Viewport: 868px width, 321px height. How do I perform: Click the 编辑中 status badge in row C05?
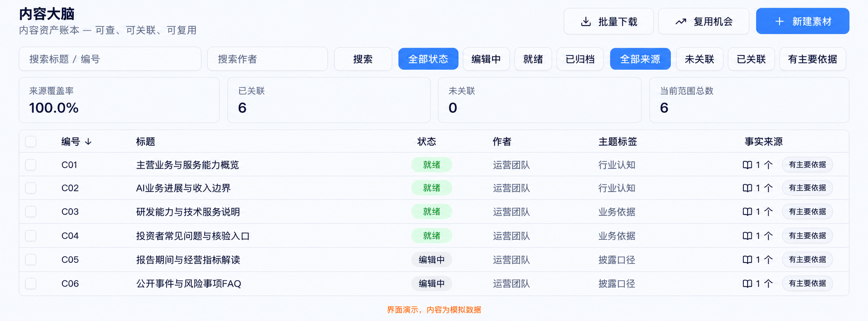[x=432, y=260]
